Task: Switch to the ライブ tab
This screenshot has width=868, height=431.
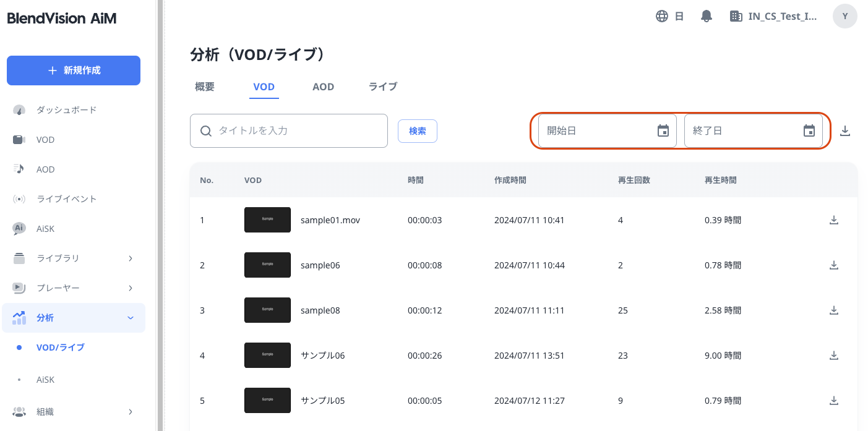Action: click(382, 87)
